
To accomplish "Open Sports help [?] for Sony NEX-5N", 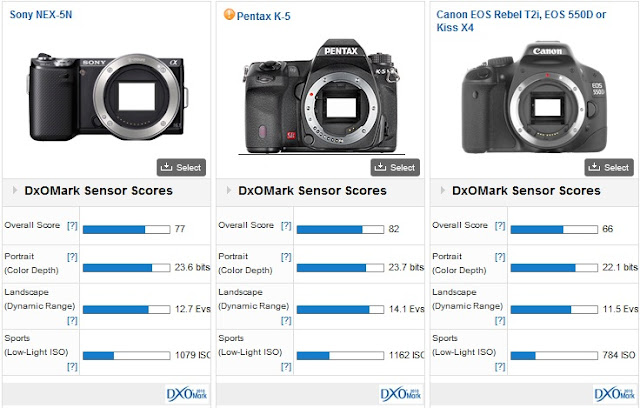I will click(x=72, y=367).
